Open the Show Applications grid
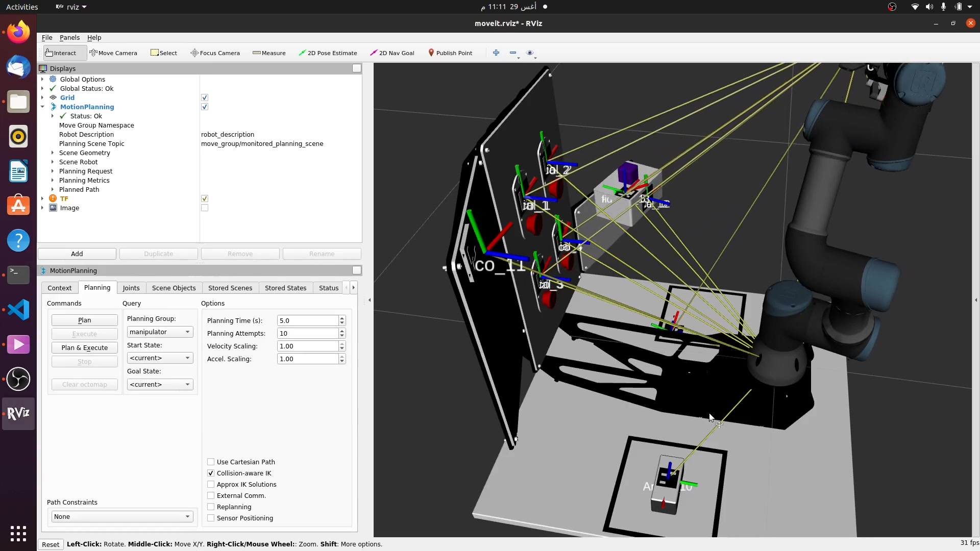The height and width of the screenshot is (551, 980). (x=18, y=534)
